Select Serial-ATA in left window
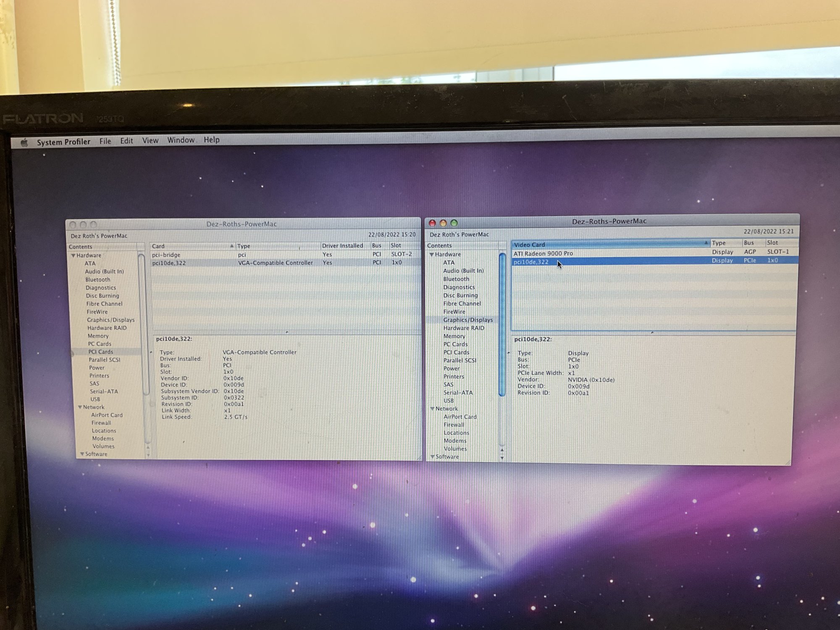The width and height of the screenshot is (840, 630). [104, 391]
